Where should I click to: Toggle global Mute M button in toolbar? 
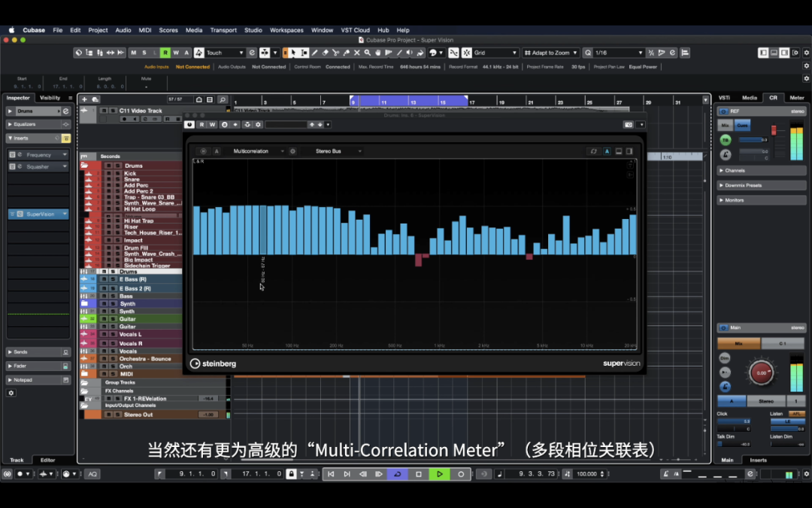pos(134,53)
